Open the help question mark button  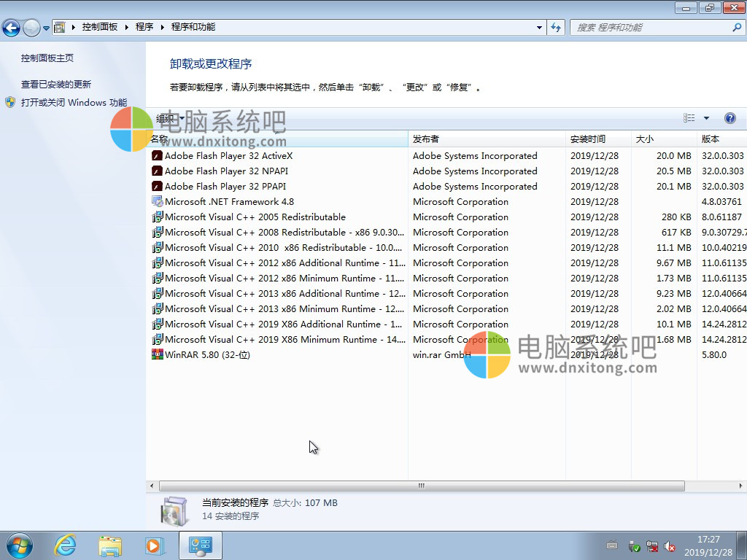729,118
